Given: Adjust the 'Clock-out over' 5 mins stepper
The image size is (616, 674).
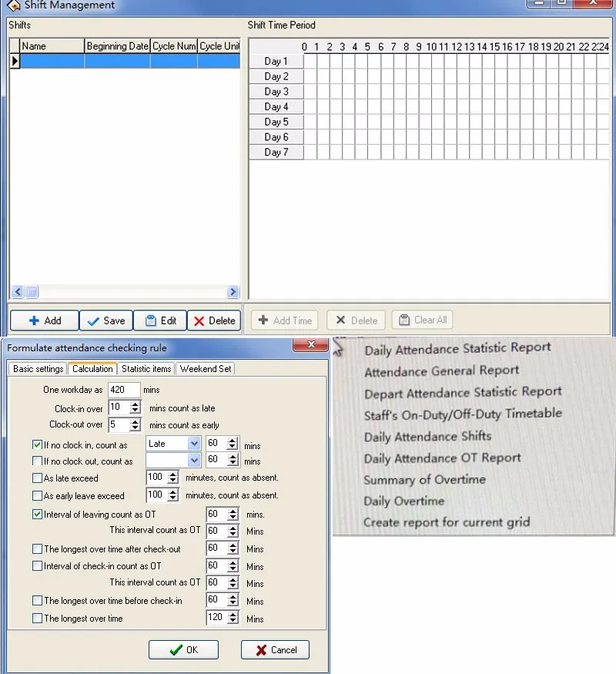Looking at the screenshot, I should tap(135, 424).
